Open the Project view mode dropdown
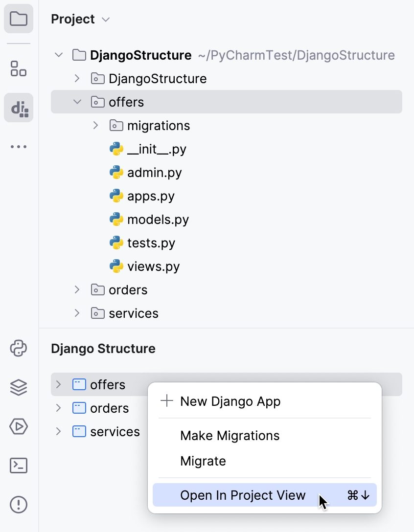414x532 pixels. point(105,19)
